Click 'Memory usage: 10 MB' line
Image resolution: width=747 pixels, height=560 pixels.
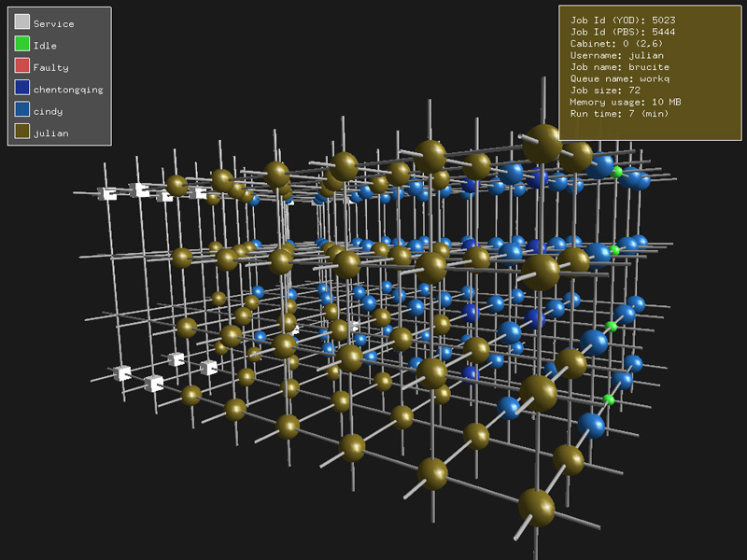626,102
